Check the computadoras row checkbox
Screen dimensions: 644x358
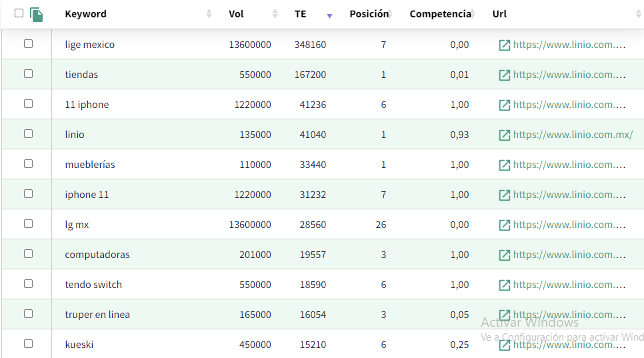coord(29,253)
